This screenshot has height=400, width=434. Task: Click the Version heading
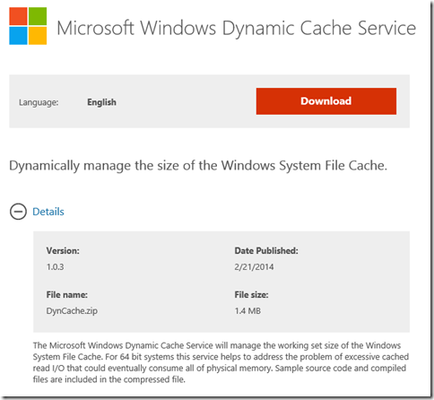point(63,251)
